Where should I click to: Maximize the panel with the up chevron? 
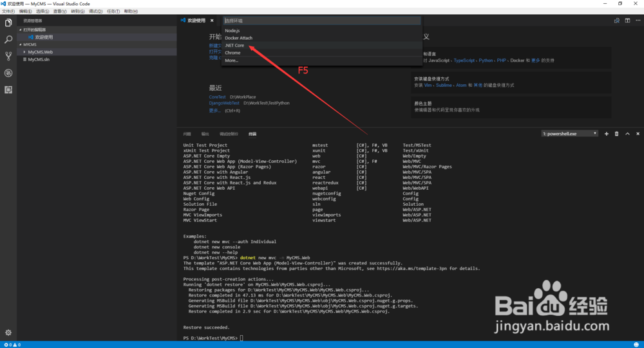pos(627,134)
